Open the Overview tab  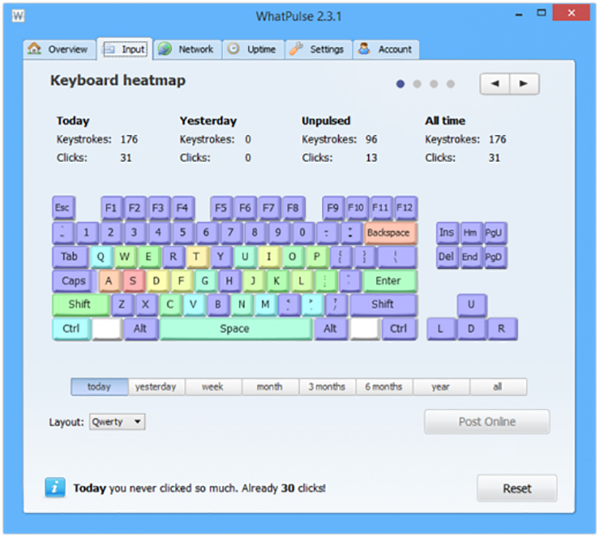[59, 49]
